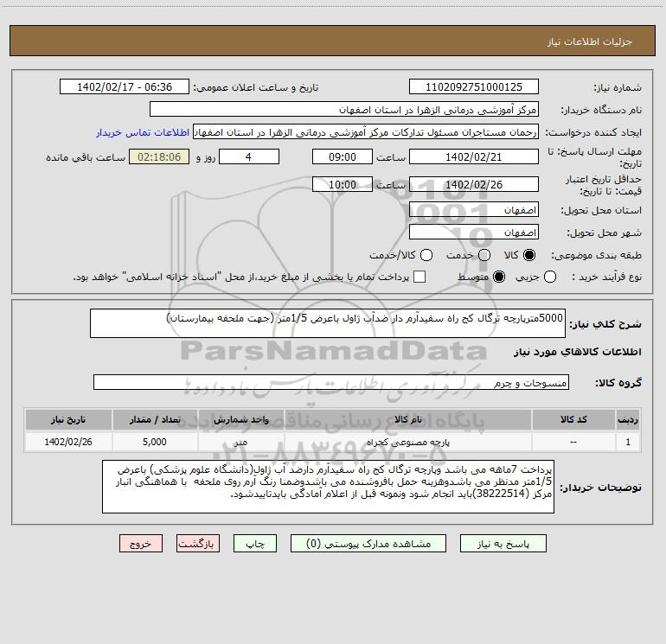Click the unit cell متر
Screen dimensions: 666x644
coord(240,442)
